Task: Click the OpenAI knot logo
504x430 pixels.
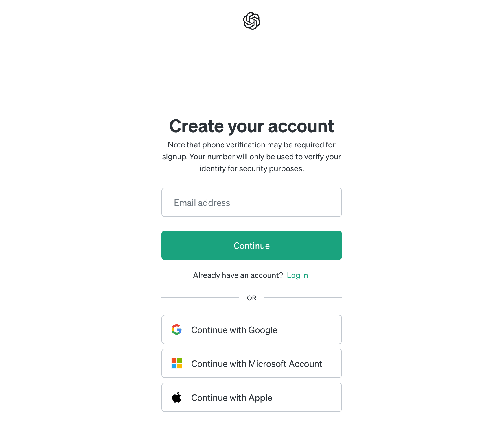Action: tap(252, 21)
